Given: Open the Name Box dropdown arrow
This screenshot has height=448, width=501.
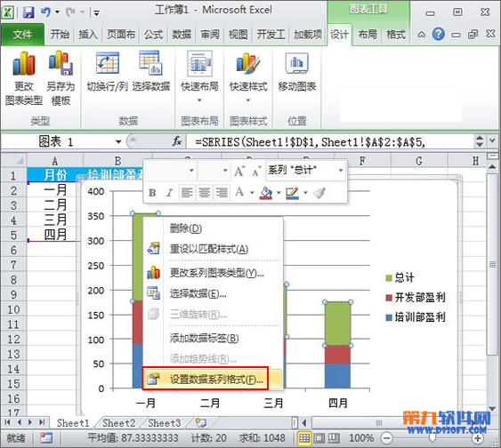Looking at the screenshot, I should 118,141.
